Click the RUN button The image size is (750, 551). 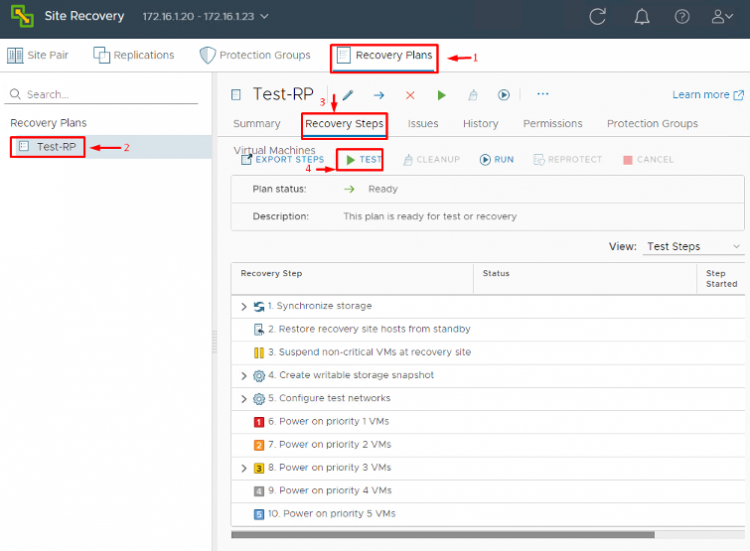[496, 160]
